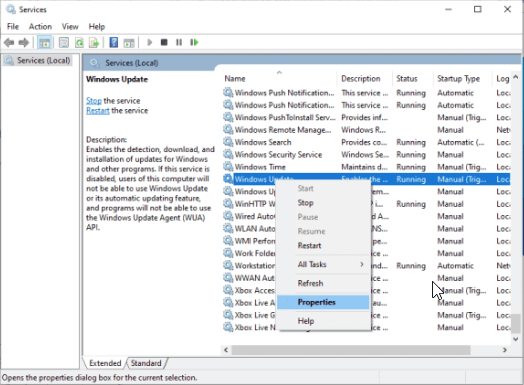
Task: Click gear icon of Xbox Live N row
Action: 228,327
